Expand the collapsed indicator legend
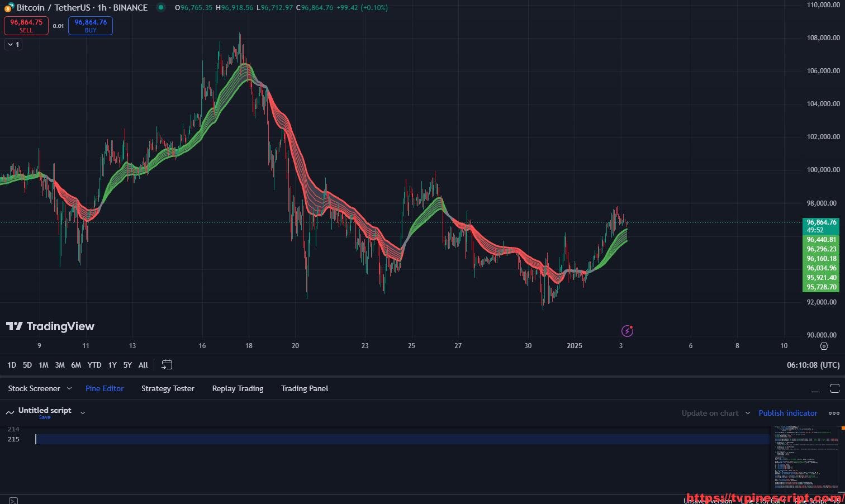 (x=13, y=44)
